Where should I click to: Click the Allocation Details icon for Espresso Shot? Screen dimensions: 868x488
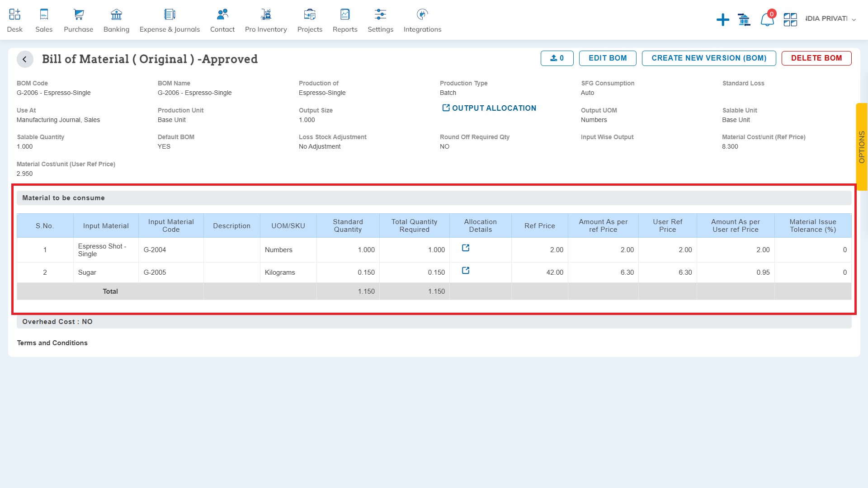coord(465,248)
